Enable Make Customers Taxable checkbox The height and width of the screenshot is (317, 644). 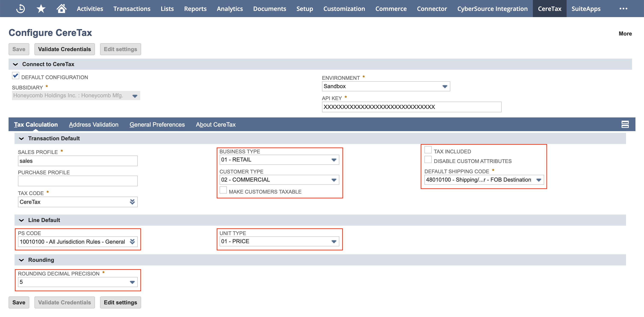pos(223,190)
